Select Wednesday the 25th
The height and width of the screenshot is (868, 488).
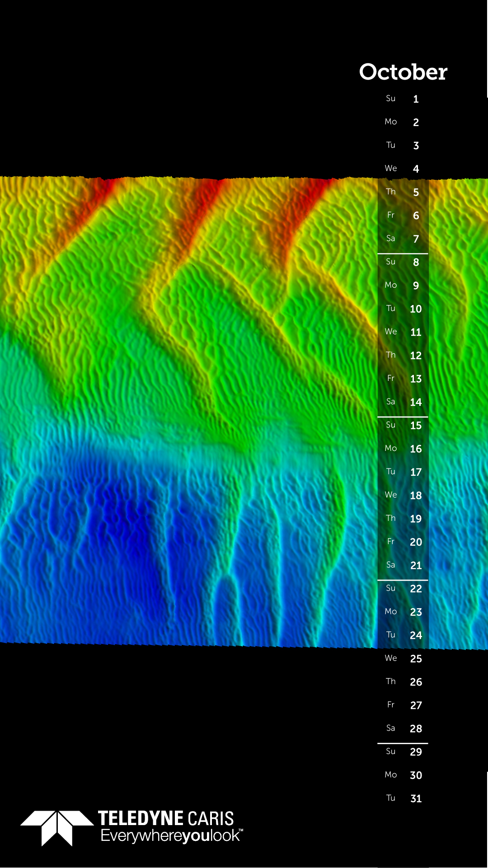coord(416,659)
